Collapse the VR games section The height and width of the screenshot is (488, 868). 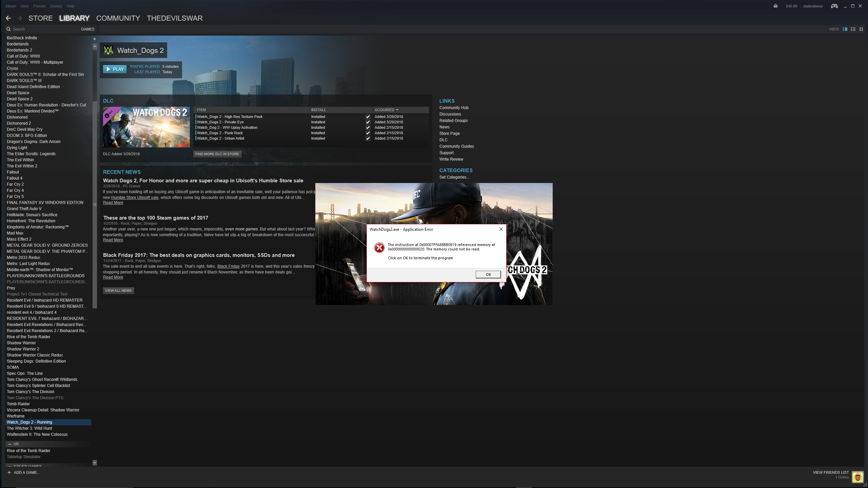10,444
